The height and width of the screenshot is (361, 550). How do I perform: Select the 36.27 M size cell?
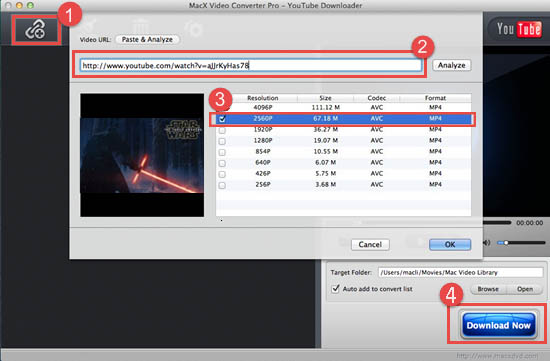click(x=325, y=129)
